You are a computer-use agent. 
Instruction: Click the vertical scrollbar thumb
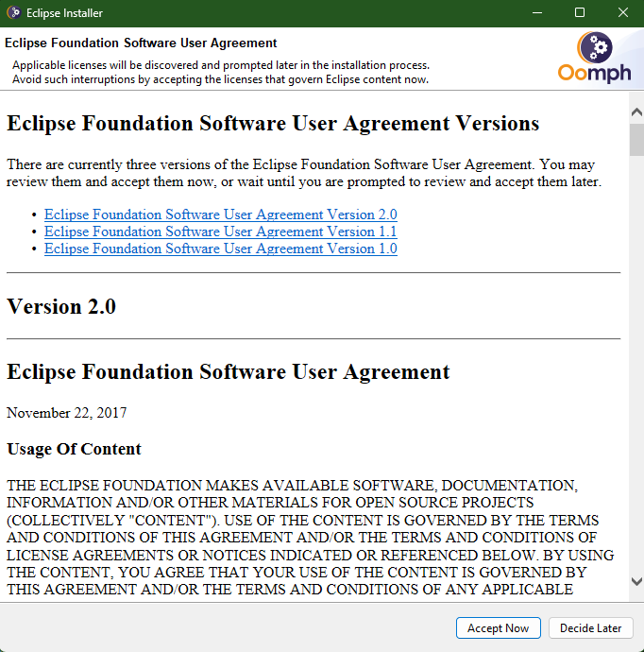(636, 140)
